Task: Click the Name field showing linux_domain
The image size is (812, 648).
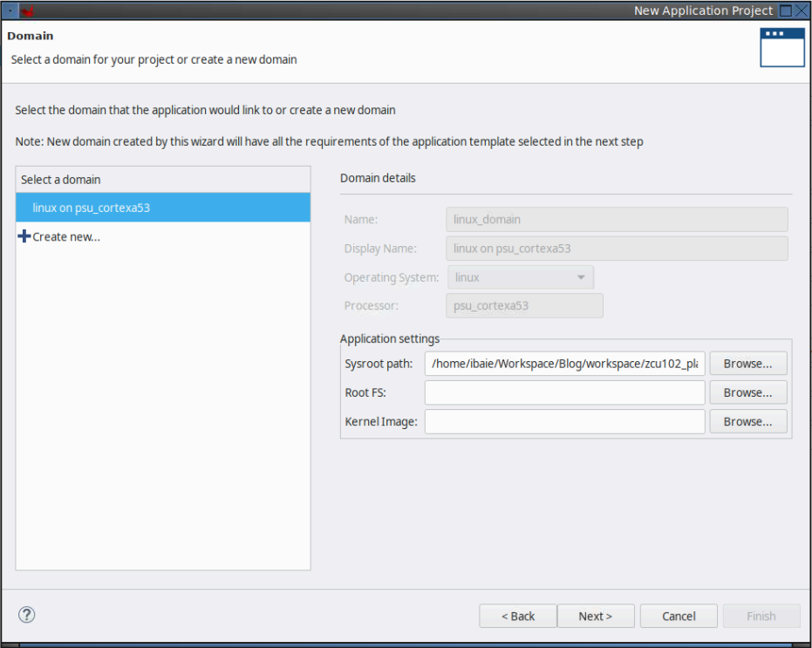Action: (617, 220)
